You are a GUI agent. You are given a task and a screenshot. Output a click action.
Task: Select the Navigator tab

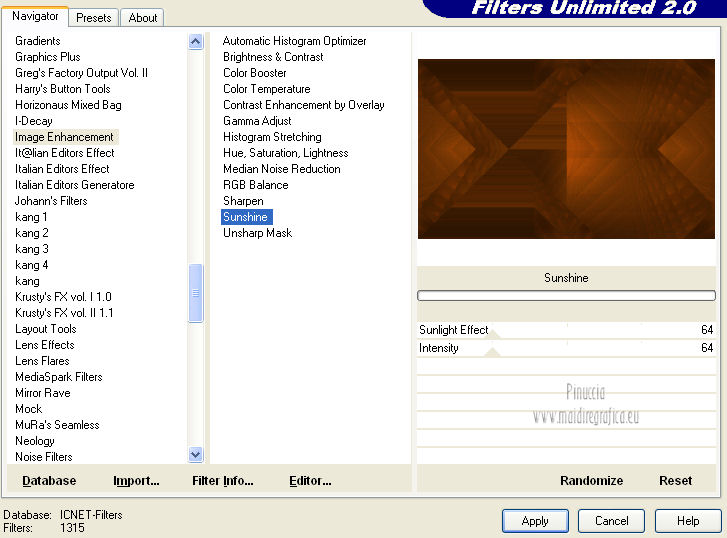click(x=35, y=16)
